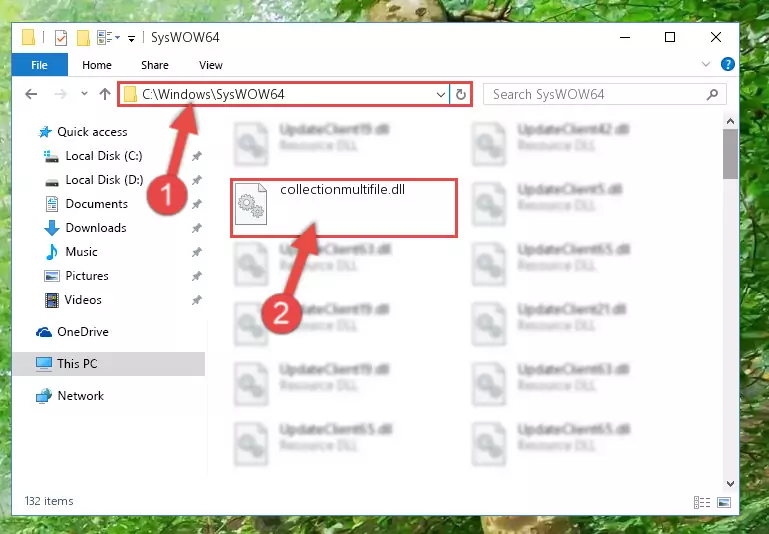Screen dimensions: 769x534
Task: Open Videos in sidebar
Action: [x=83, y=300]
